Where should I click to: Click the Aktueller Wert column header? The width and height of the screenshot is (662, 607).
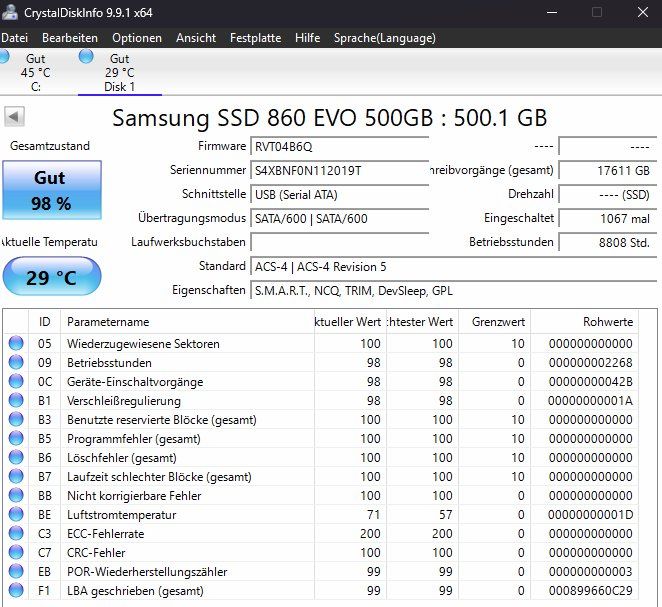point(350,322)
